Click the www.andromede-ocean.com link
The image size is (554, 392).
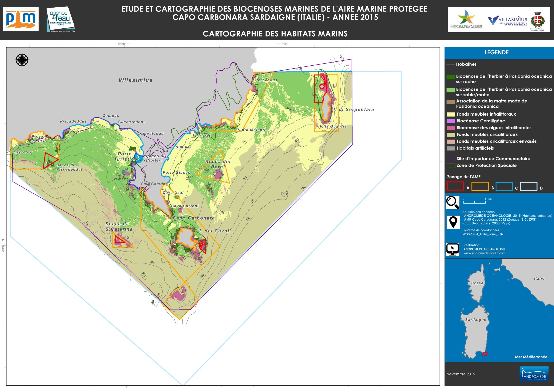(484, 253)
